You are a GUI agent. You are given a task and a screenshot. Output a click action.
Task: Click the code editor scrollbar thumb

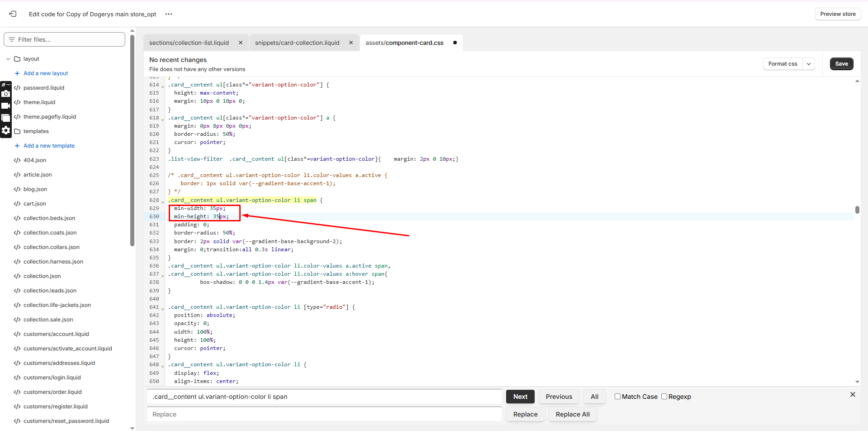[857, 210]
